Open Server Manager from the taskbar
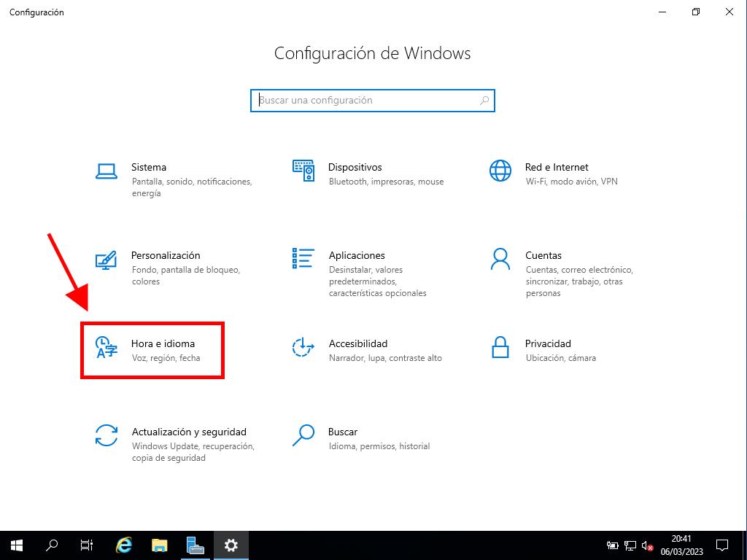 point(196,545)
